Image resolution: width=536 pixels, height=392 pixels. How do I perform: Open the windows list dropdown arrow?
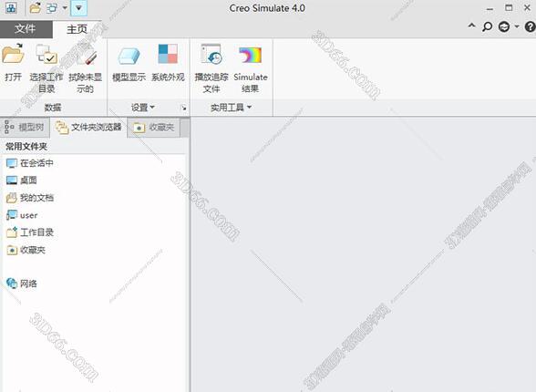point(65,8)
